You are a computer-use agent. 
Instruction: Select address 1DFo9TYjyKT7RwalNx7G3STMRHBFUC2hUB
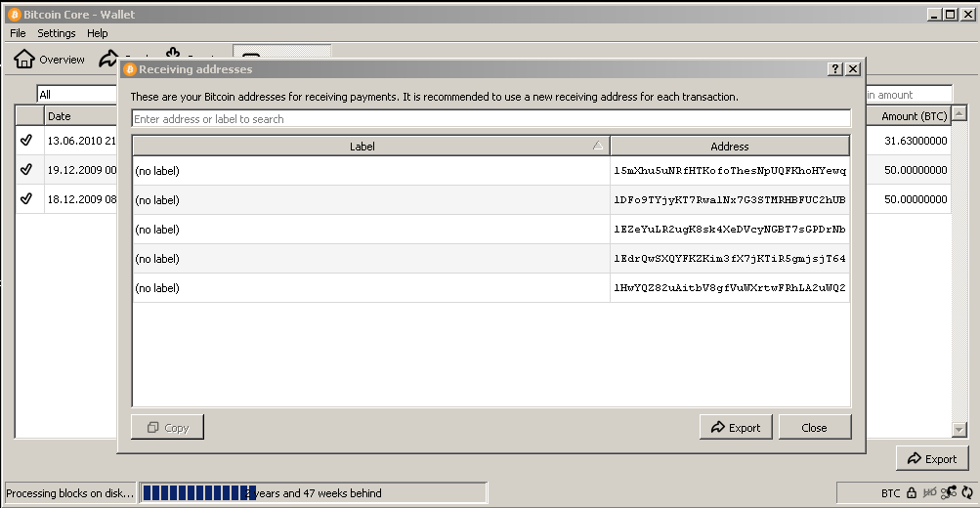729,200
